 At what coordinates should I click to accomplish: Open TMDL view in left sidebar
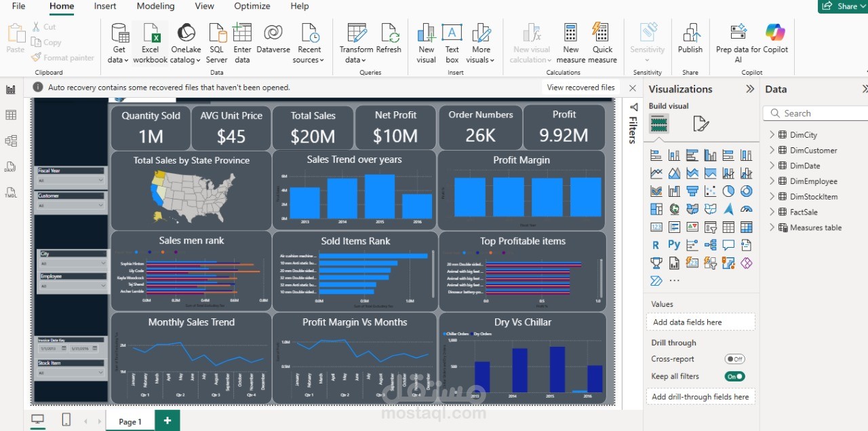(x=11, y=193)
